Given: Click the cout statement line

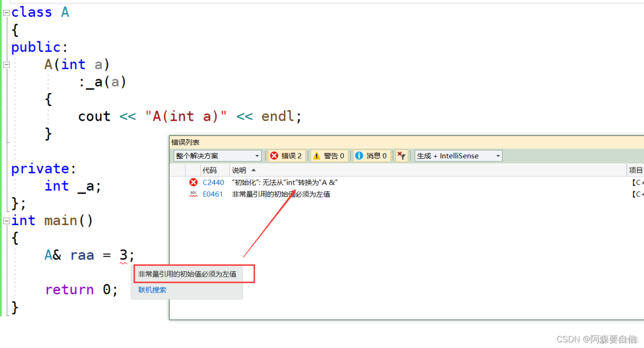Looking at the screenshot, I should coord(190,116).
